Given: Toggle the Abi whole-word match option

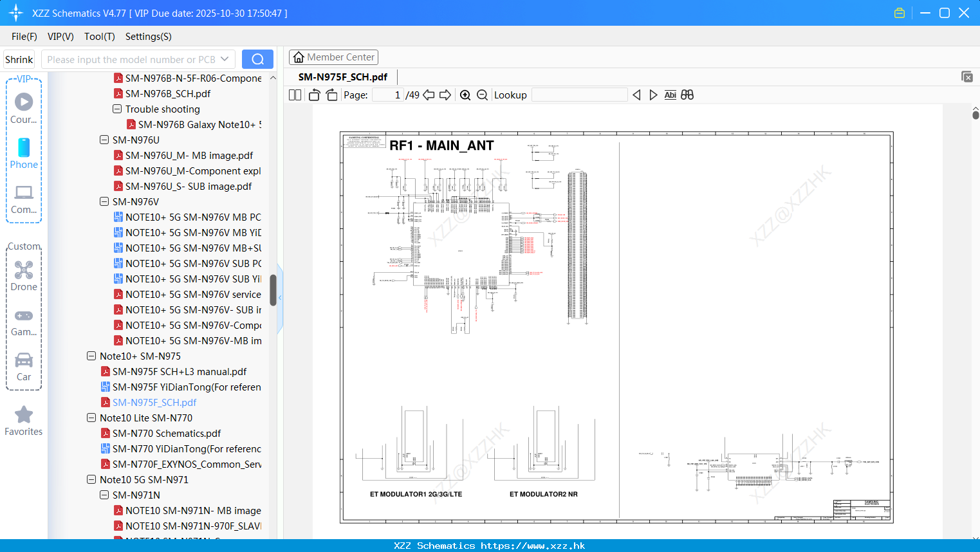Looking at the screenshot, I should pyautogui.click(x=670, y=95).
